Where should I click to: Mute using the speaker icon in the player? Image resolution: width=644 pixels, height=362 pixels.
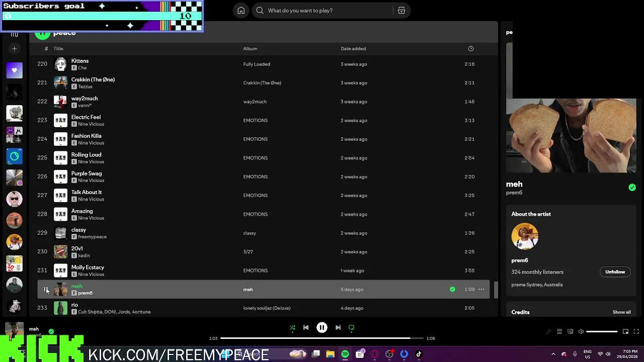581,332
